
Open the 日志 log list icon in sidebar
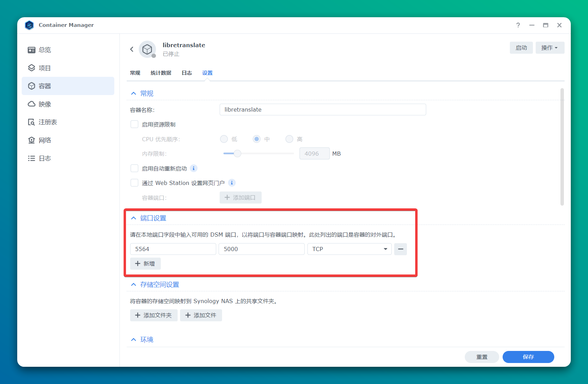click(32, 158)
